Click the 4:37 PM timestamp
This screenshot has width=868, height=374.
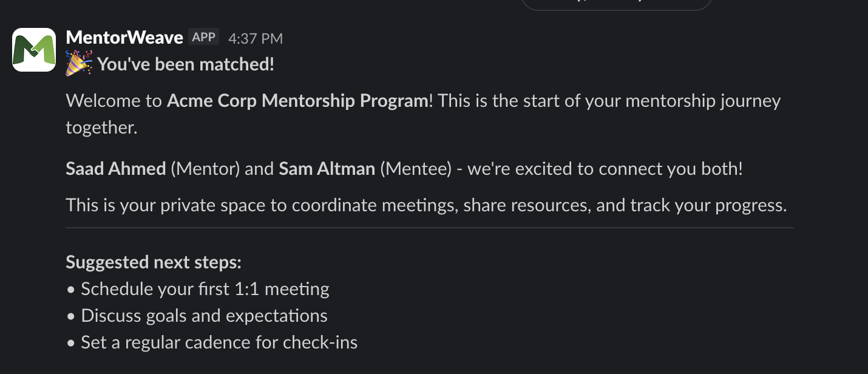(x=255, y=38)
